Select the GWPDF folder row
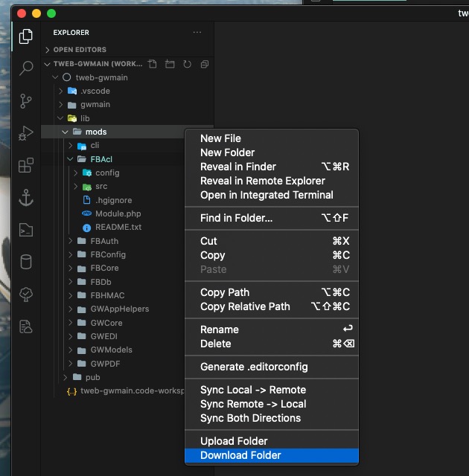469x476 pixels. click(113, 364)
